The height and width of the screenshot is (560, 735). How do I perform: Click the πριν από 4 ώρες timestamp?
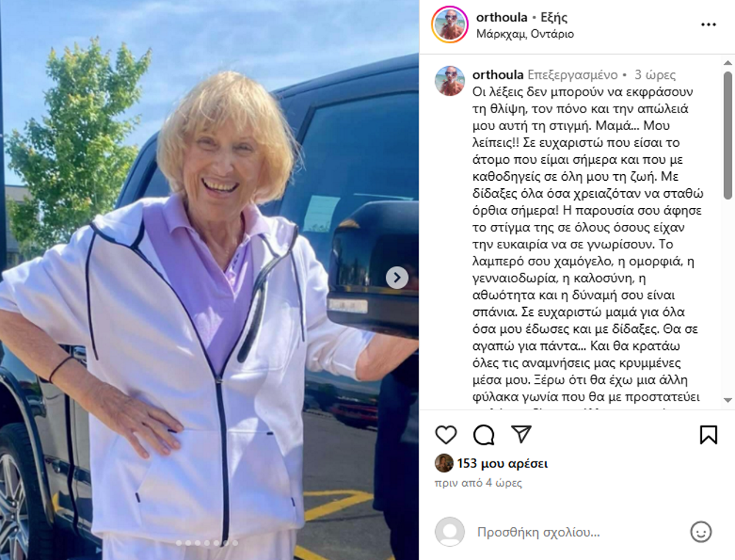pos(478,483)
